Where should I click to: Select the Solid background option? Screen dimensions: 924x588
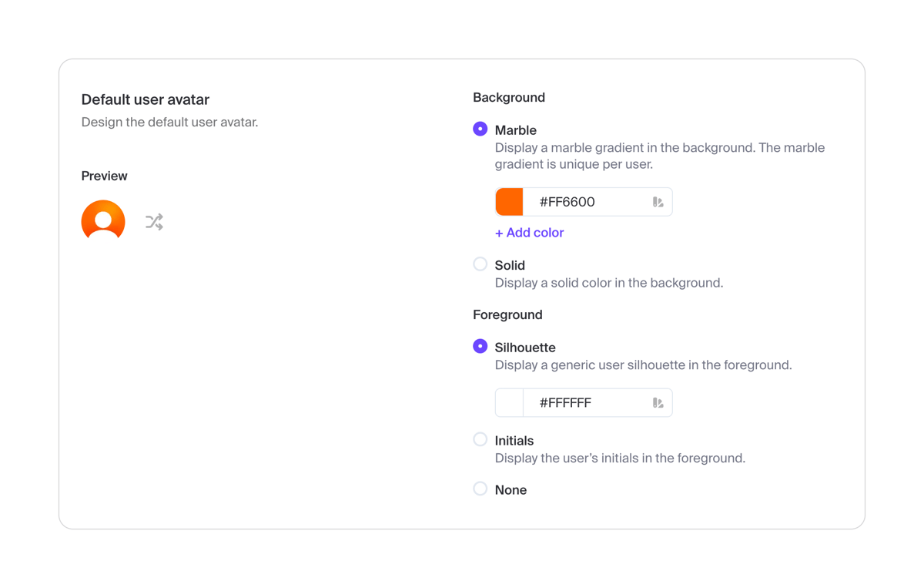coord(480,264)
